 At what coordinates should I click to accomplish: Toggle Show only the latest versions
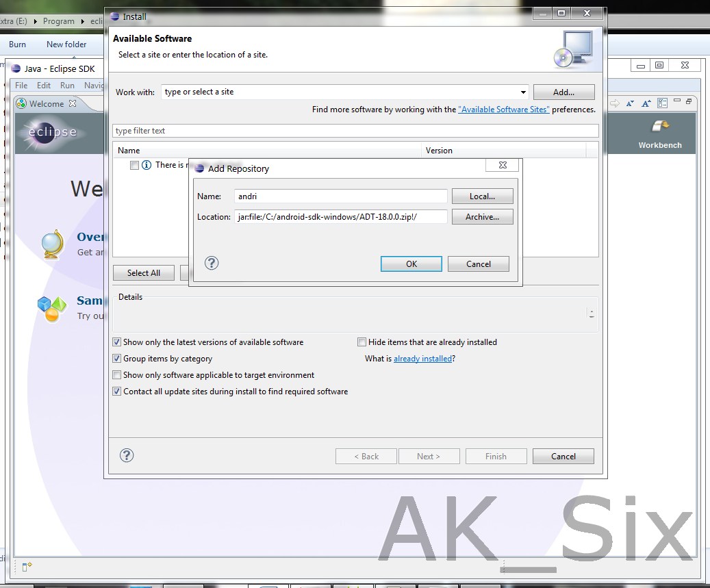pos(117,342)
